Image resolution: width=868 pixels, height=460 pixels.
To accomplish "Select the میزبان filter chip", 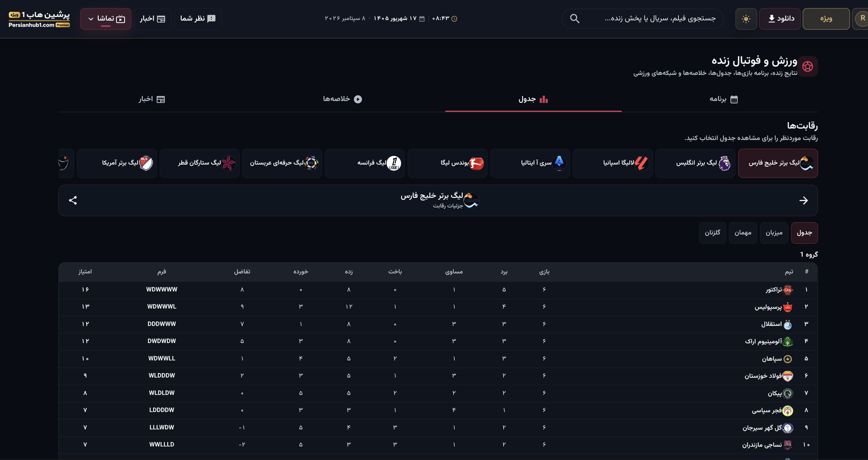I will (x=774, y=233).
